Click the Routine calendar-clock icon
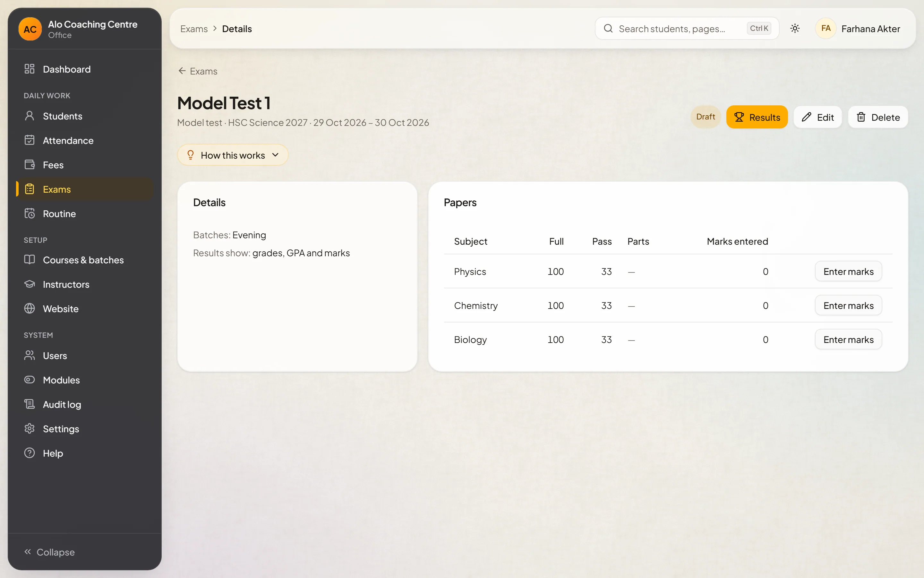This screenshot has width=924, height=578. 30,214
